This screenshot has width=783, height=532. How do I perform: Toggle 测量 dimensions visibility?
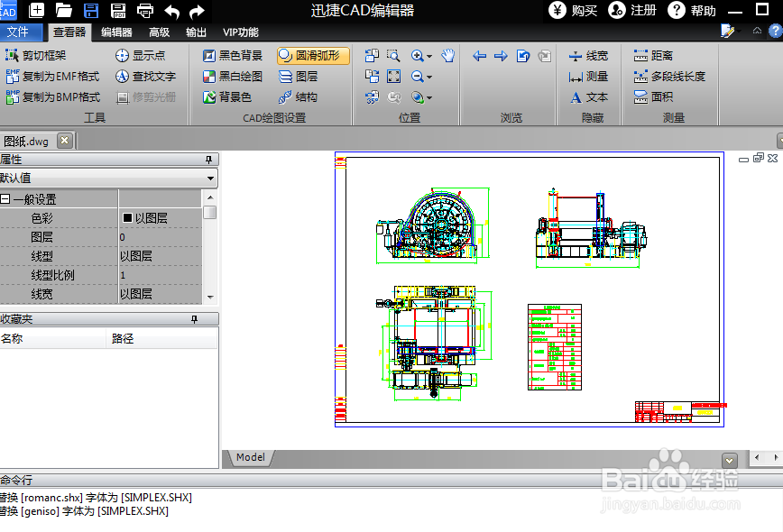click(x=589, y=77)
